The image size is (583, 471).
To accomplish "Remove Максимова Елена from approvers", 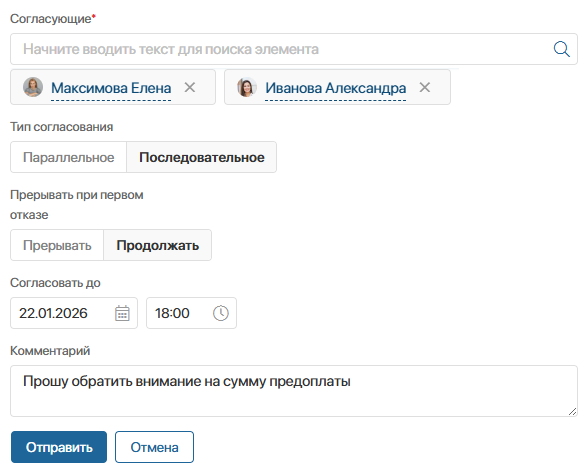I will (x=190, y=88).
